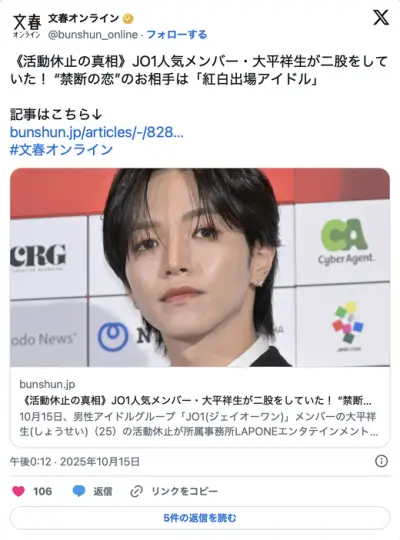Click the link card headline text
The height and width of the screenshot is (540, 400).
point(196,401)
